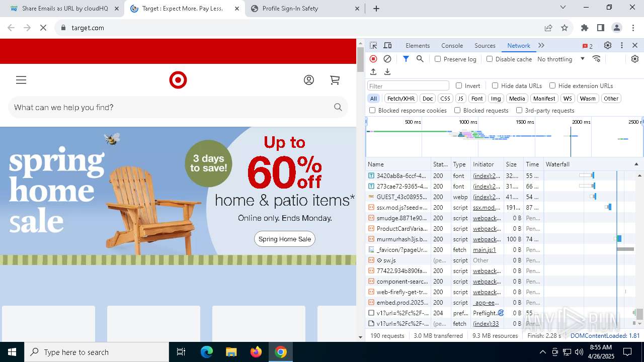644x362 pixels.
Task: Open DevTools settings gear
Action: [x=608, y=45]
